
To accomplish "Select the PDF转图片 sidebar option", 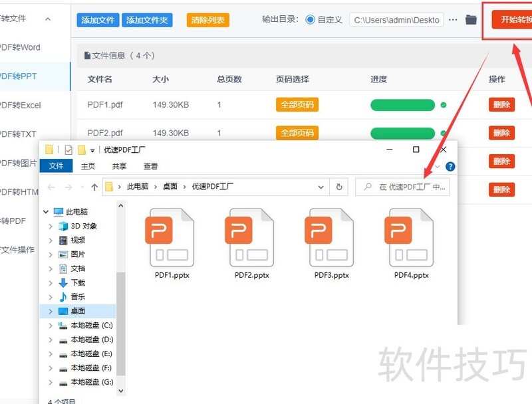I will (17, 163).
